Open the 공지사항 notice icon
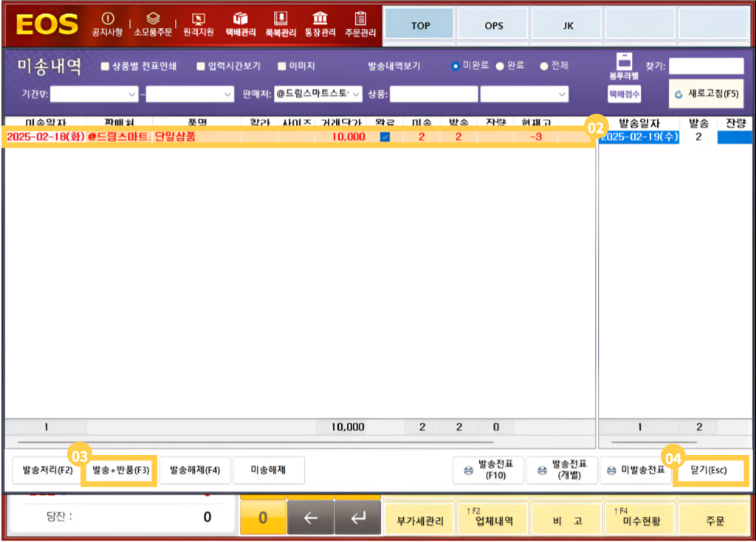 point(107,24)
